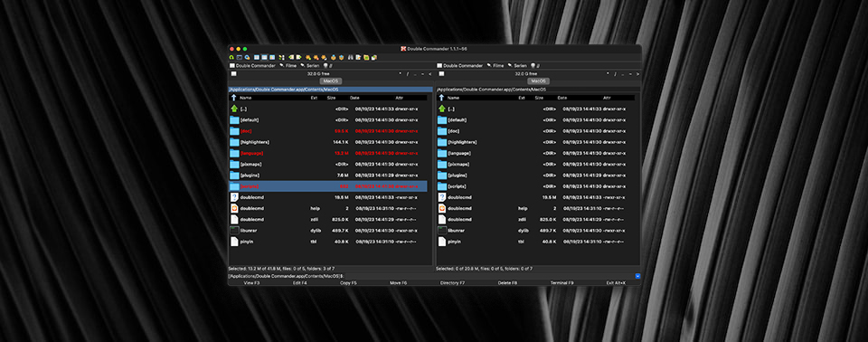This screenshot has width=868, height=342.
Task: Select the red [doc] folder in left panel
Action: 327,131
